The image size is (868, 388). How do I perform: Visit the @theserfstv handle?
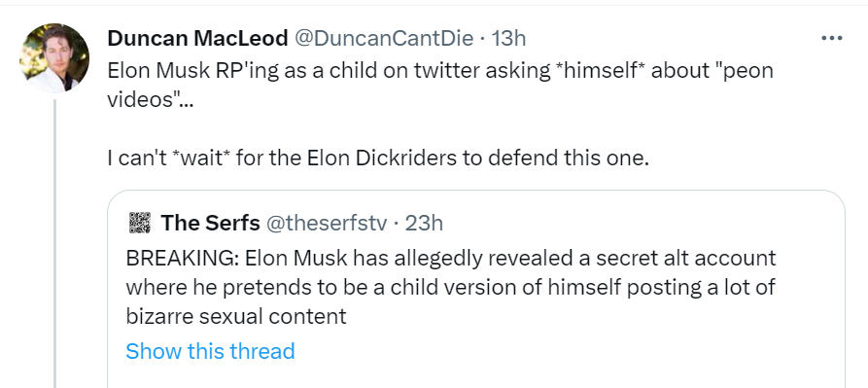click(327, 223)
